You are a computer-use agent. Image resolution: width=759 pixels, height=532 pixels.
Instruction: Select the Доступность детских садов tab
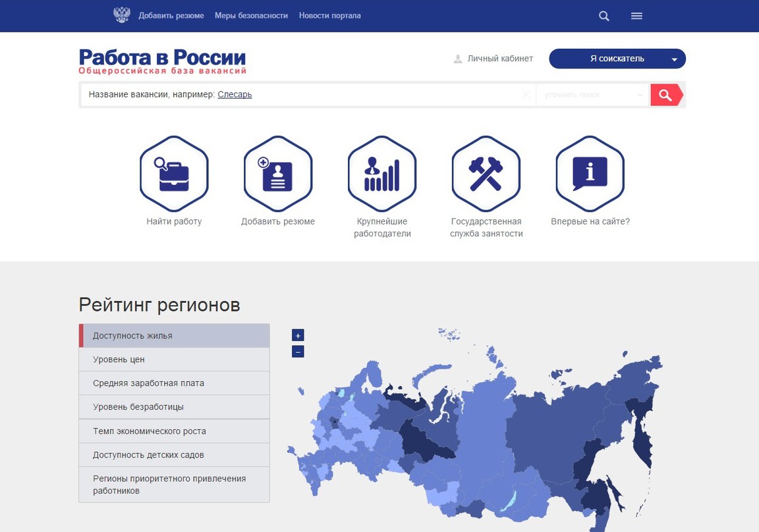coord(174,454)
